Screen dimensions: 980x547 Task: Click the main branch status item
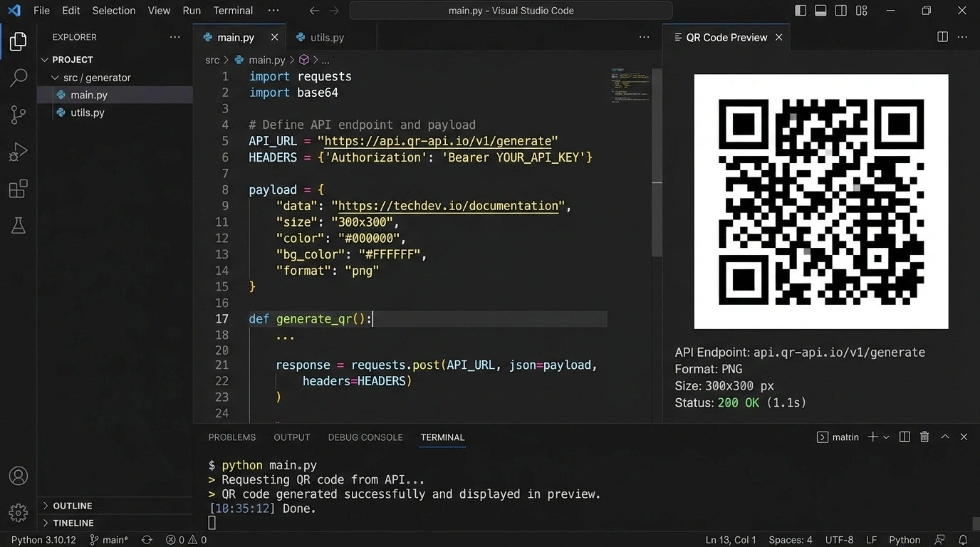(x=109, y=540)
